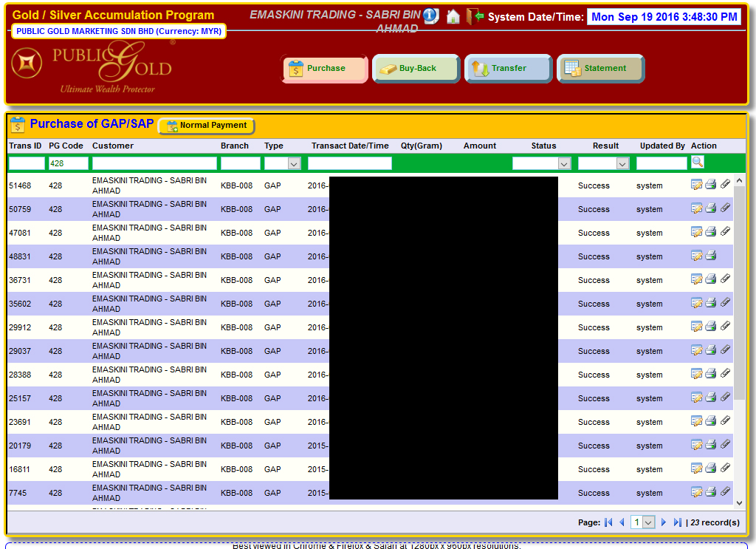Print transaction 20179 via printer icon
This screenshot has width=756, height=549.
click(711, 444)
